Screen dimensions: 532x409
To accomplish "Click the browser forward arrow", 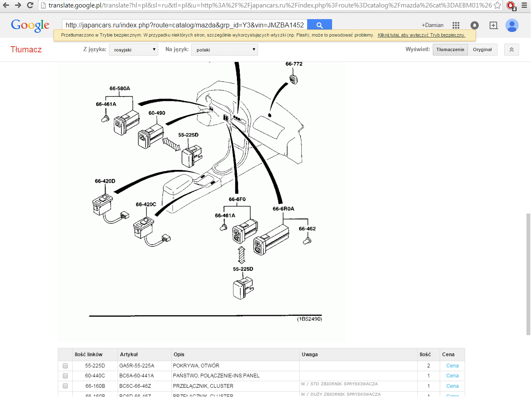I will click(18, 5).
